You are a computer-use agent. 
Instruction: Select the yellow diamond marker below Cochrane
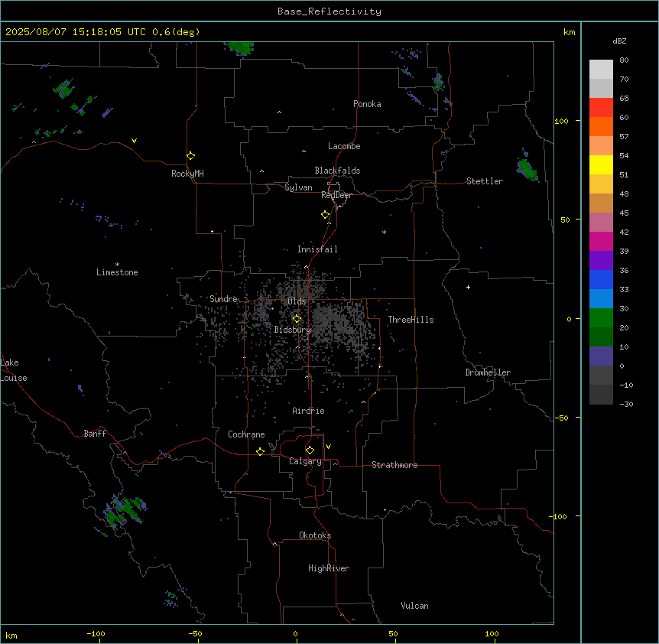point(260,451)
